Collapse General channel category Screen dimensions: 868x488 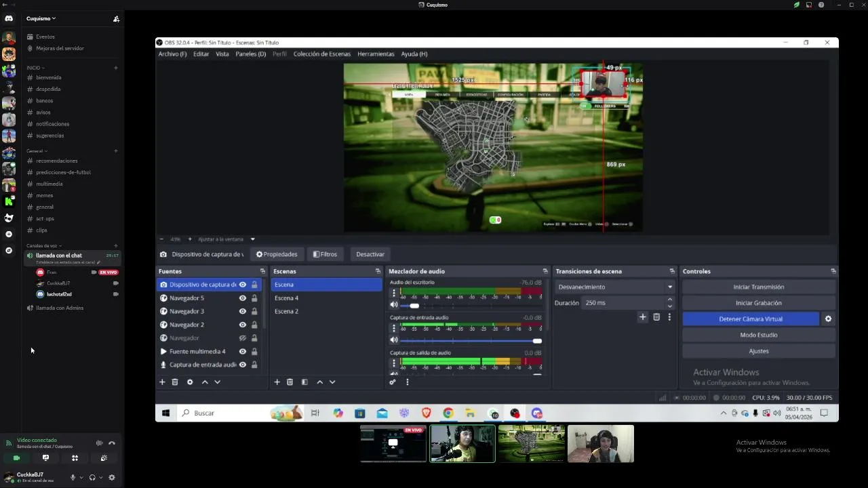(x=37, y=150)
